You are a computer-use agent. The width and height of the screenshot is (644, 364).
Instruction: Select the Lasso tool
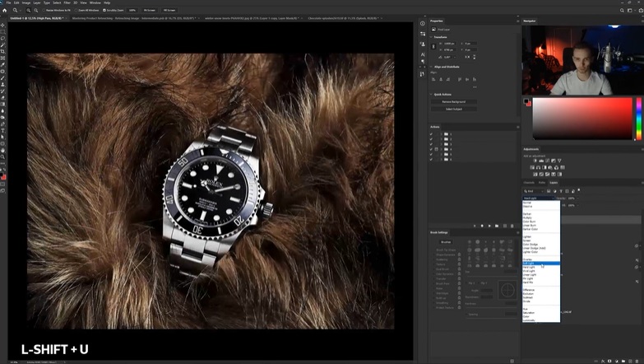(2, 38)
